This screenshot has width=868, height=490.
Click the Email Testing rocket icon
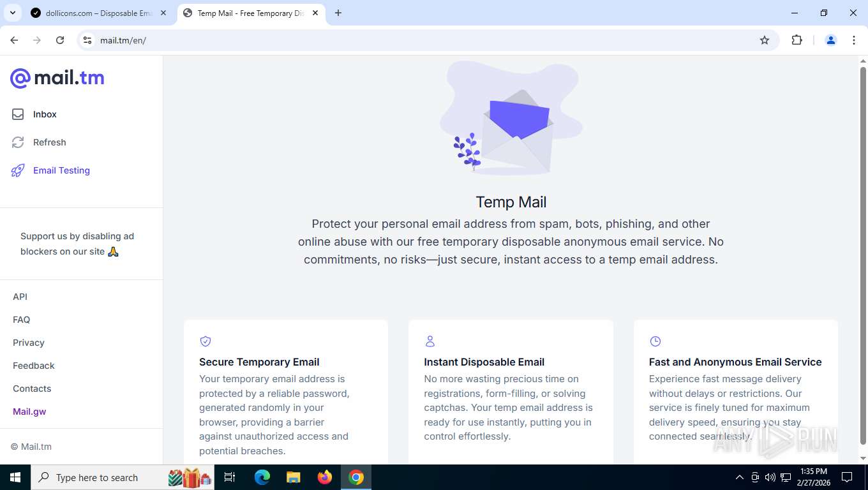pos(18,170)
